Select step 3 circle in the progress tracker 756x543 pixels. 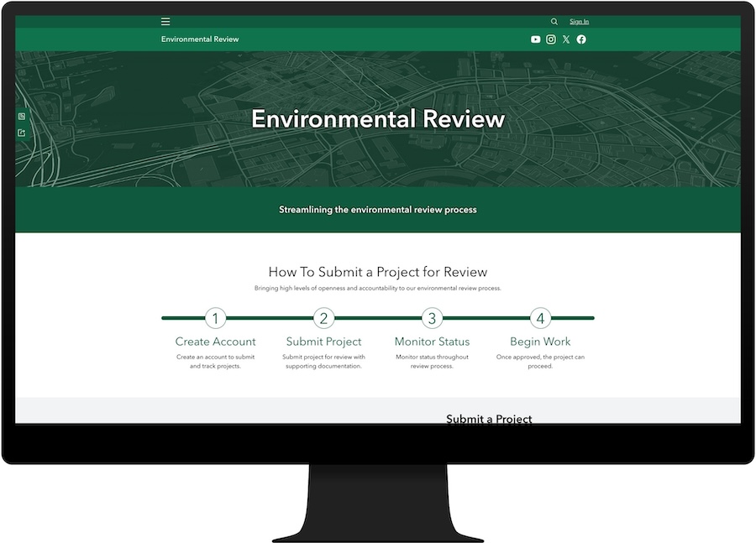[x=431, y=318]
